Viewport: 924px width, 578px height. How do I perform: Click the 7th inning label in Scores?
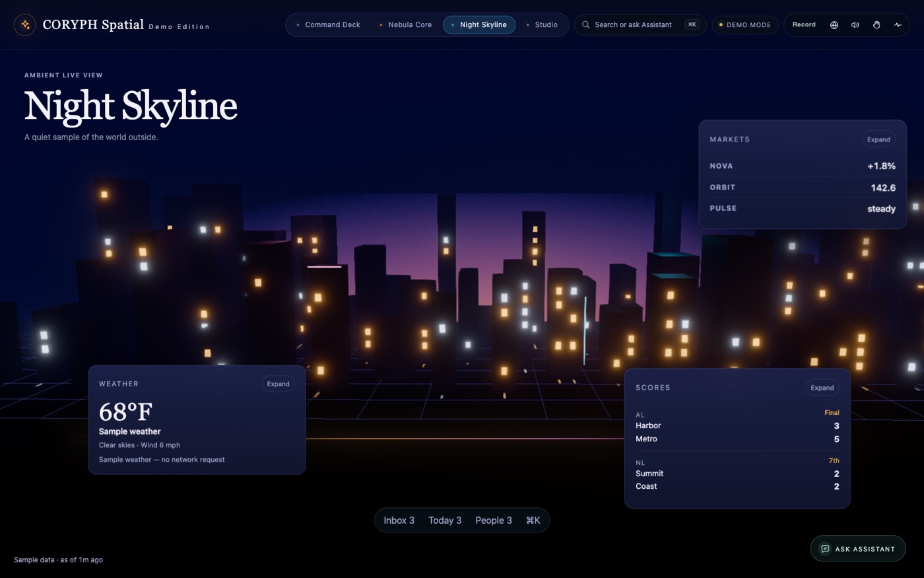coord(834,461)
